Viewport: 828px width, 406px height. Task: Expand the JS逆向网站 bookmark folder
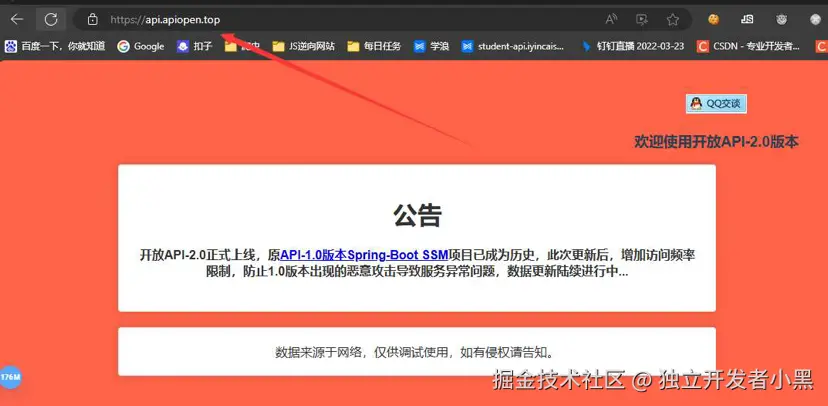point(304,46)
